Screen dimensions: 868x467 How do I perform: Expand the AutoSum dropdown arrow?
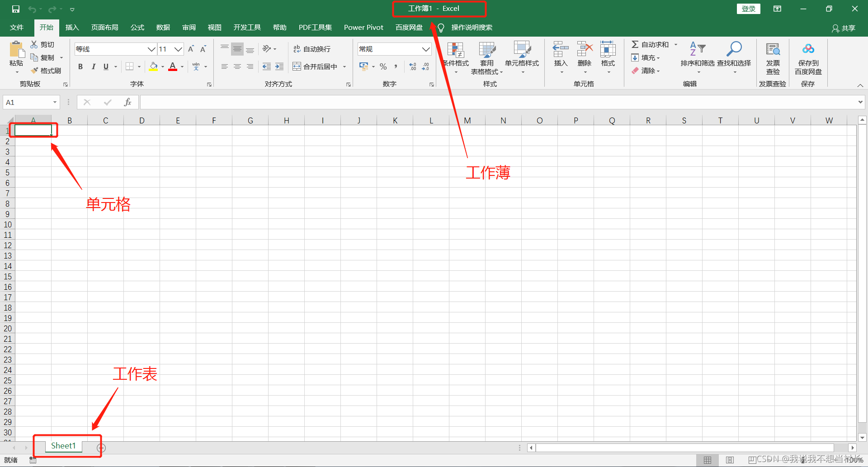(676, 44)
